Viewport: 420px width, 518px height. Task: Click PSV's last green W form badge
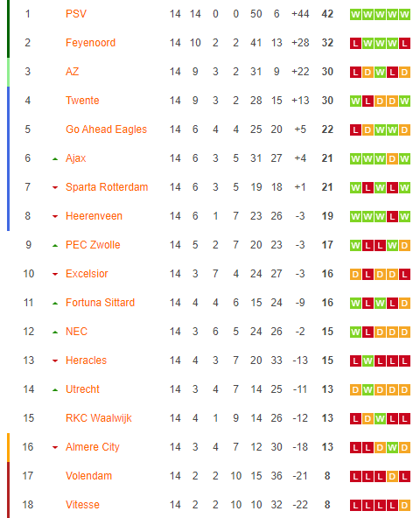pyautogui.click(x=404, y=15)
